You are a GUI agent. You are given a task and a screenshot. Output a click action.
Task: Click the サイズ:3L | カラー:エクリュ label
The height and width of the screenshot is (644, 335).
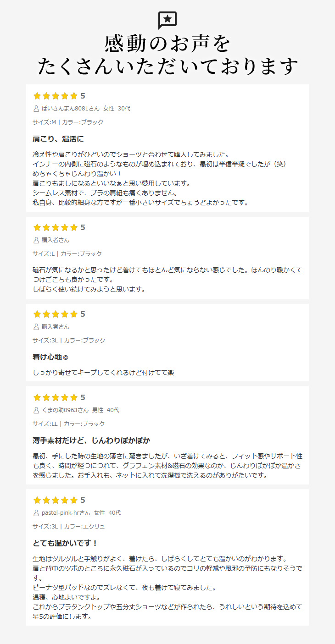point(69,527)
